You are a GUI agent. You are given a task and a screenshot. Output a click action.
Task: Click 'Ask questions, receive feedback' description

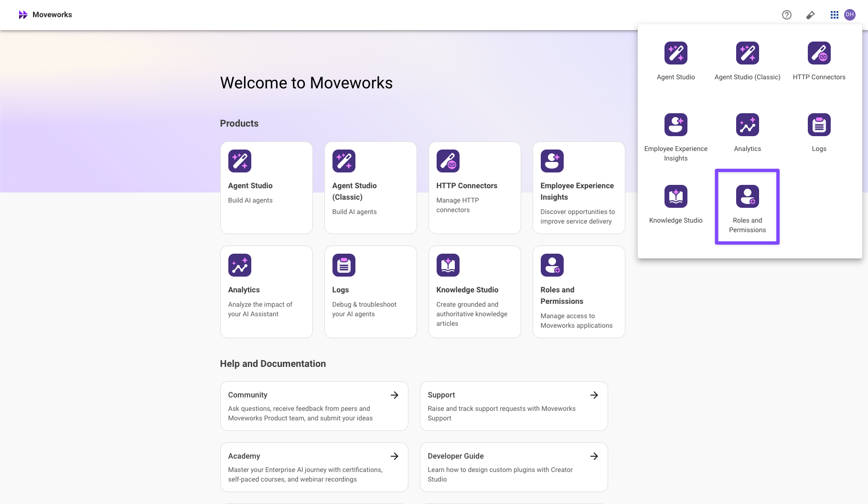300,413
